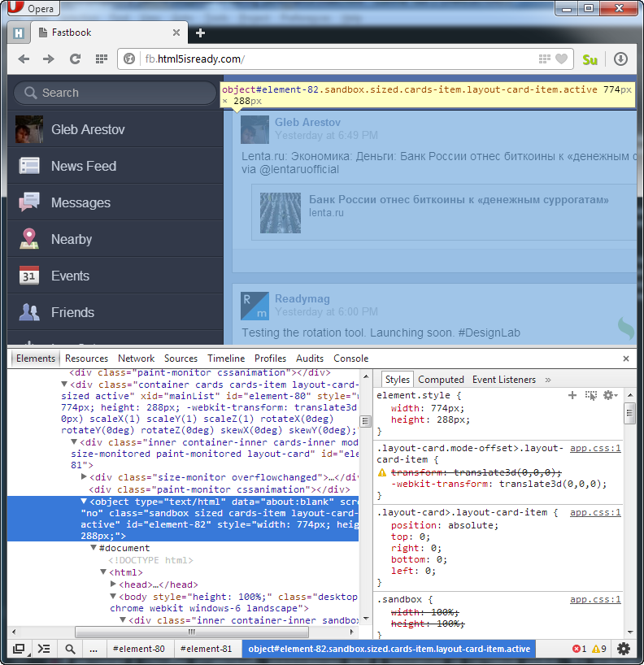Switch to Audits tab

point(310,359)
